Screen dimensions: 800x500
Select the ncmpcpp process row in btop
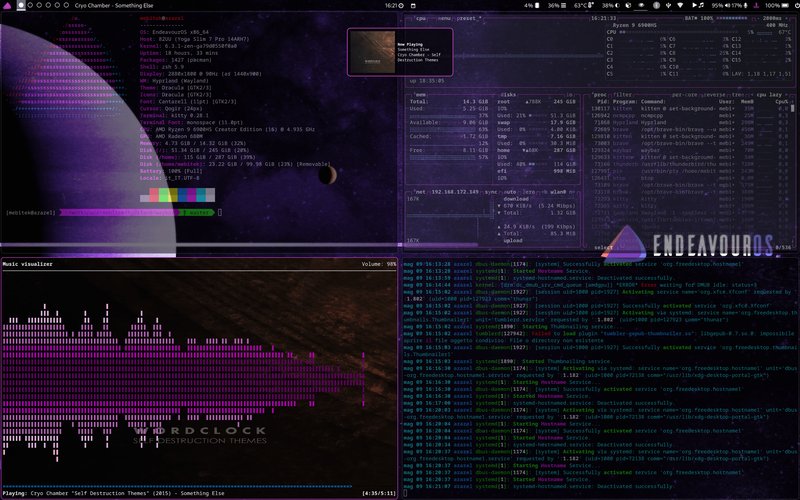(x=691, y=116)
